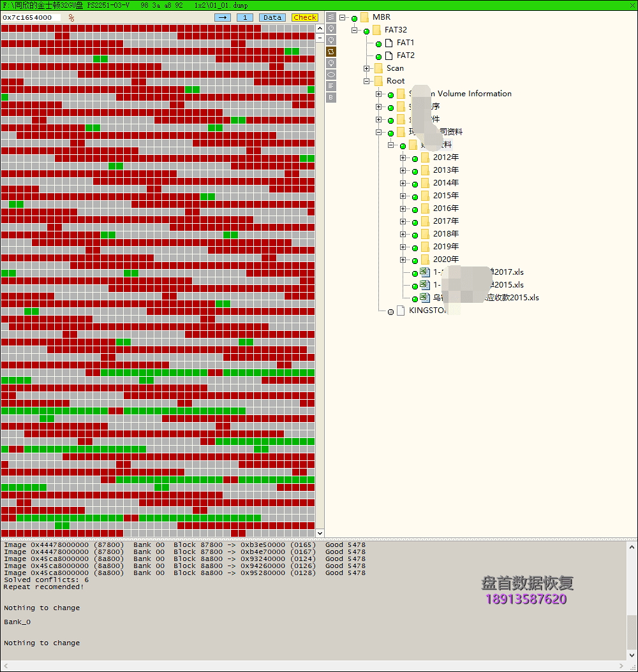Click the log panel scroll-up arrow
This screenshot has width=638, height=672.
pos(632,547)
